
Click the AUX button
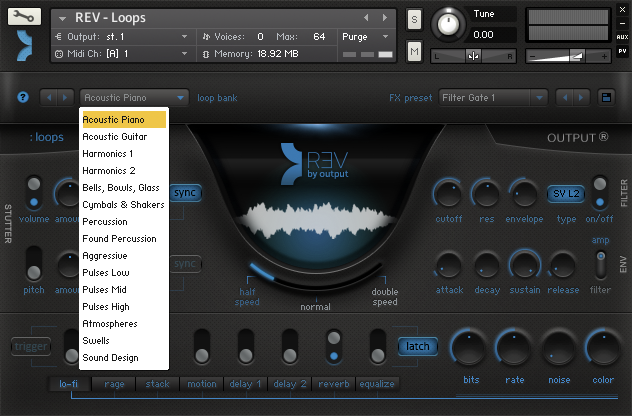coord(622,37)
